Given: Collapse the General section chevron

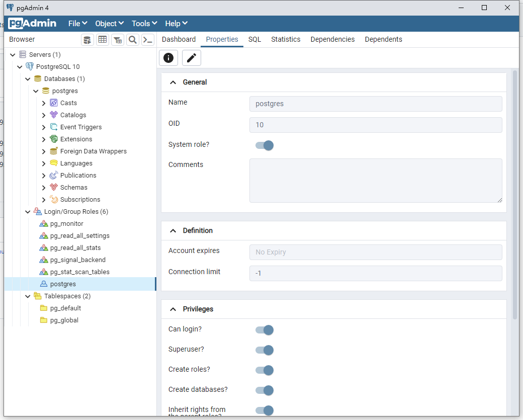Looking at the screenshot, I should [x=173, y=82].
